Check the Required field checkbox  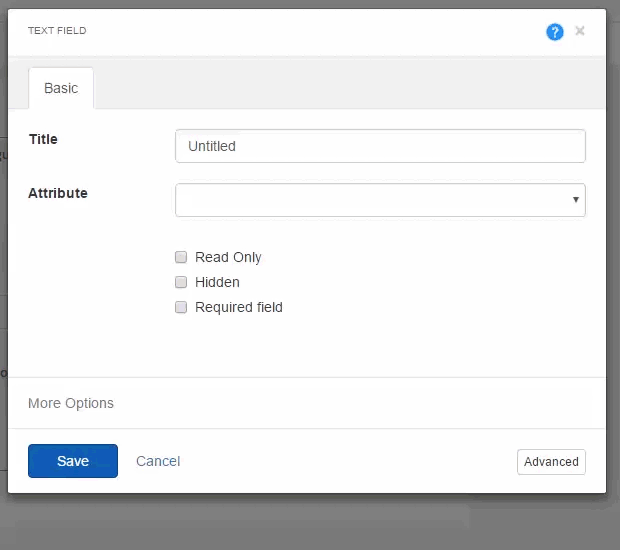point(181,307)
